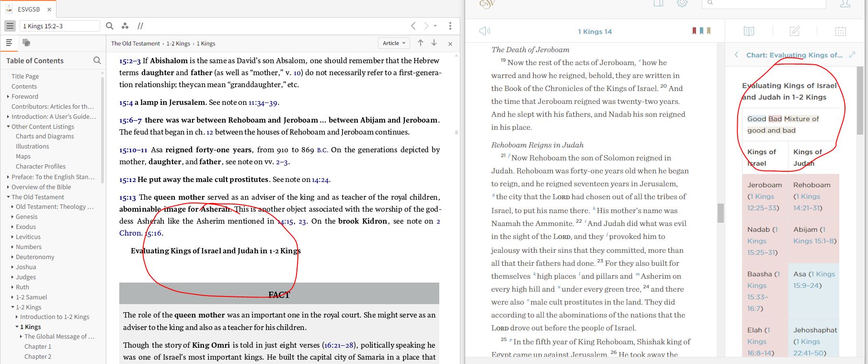
Task: Collapse the 1-2 Kings tree node
Action: click(12, 307)
